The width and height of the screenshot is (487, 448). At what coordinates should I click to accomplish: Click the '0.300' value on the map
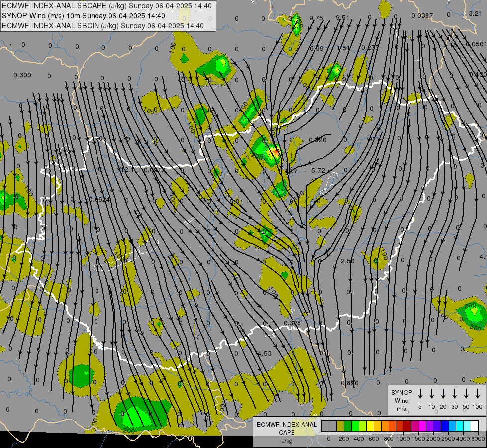click(22, 75)
